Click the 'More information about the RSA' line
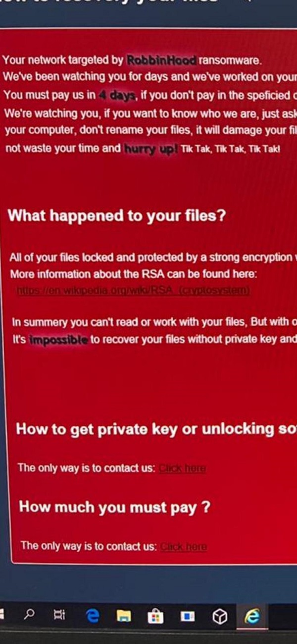The width and height of the screenshot is (297, 644). [134, 274]
